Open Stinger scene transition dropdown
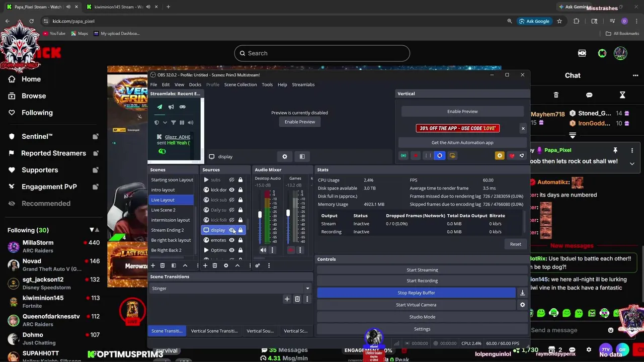Viewport: 644px width, 362px height. pos(230,289)
